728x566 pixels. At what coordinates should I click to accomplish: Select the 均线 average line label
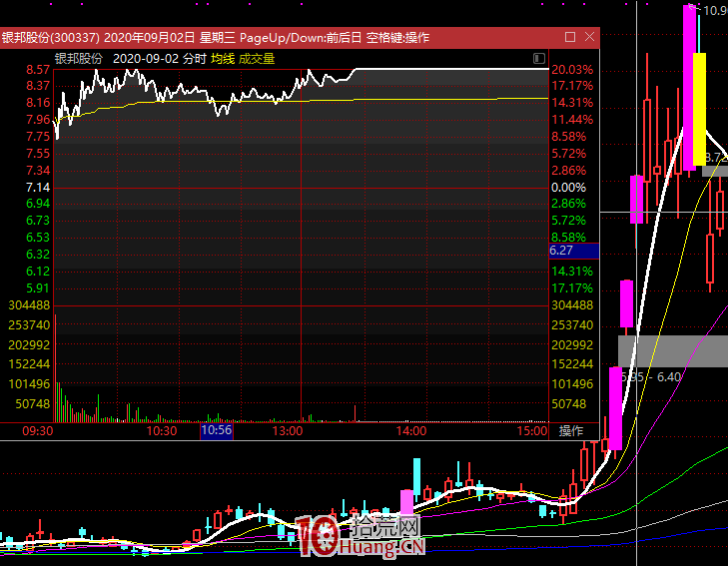222,59
